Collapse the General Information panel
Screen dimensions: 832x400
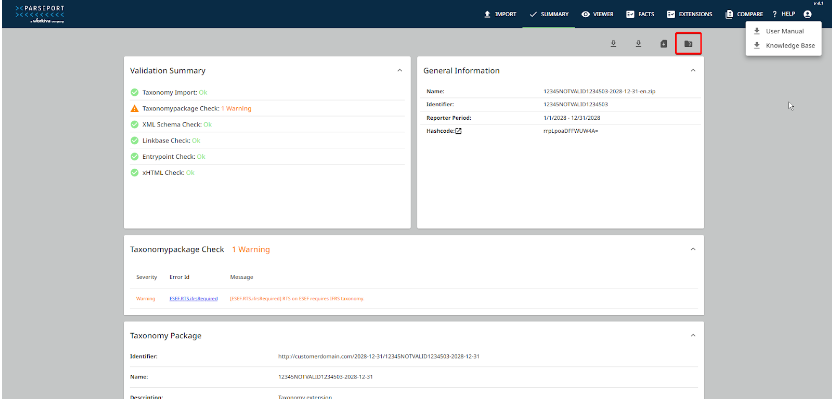tap(692, 70)
